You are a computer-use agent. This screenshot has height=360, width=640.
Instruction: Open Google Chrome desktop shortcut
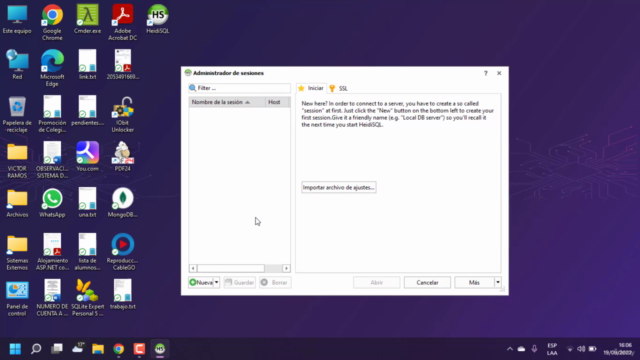(x=52, y=22)
